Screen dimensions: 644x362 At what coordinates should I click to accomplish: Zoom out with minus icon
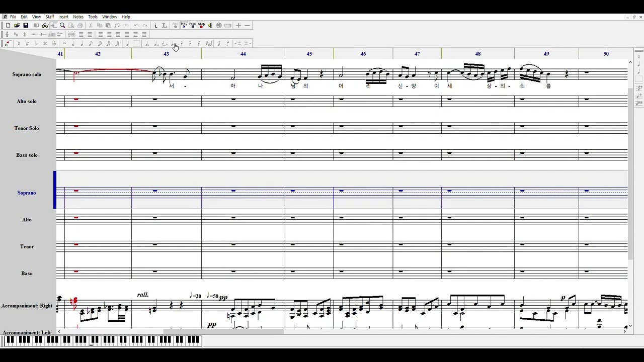(x=247, y=25)
